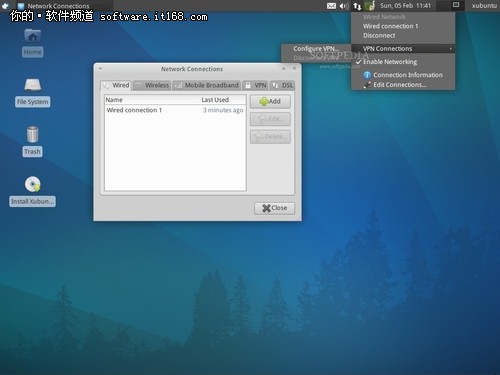Sort by the Last Used column header
Viewport: 500px width, 375px height.
click(x=223, y=100)
